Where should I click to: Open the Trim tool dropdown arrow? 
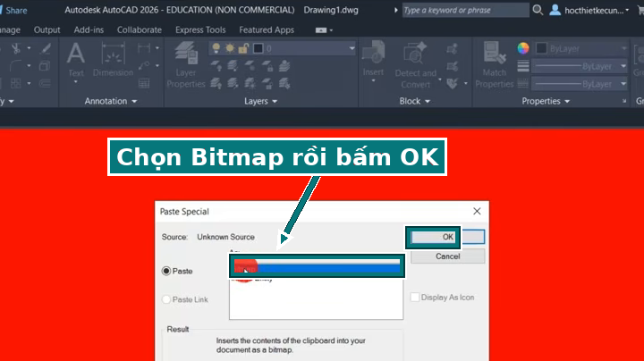pos(29,48)
